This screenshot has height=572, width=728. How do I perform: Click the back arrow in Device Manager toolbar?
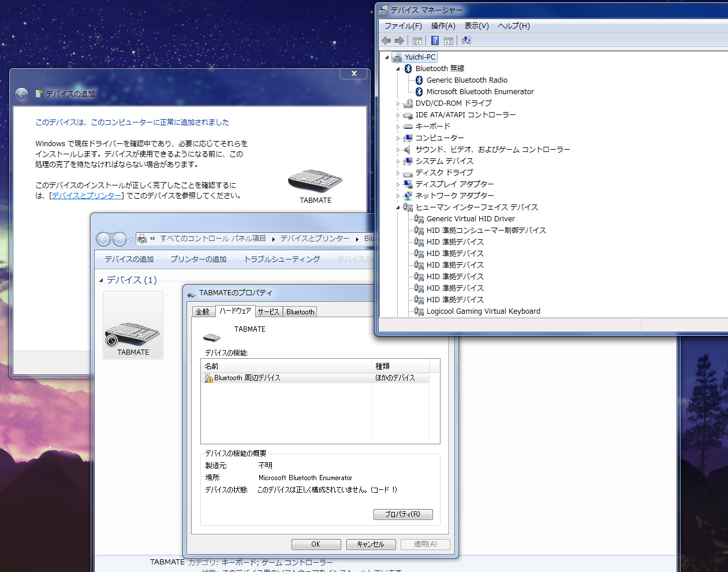point(386,40)
